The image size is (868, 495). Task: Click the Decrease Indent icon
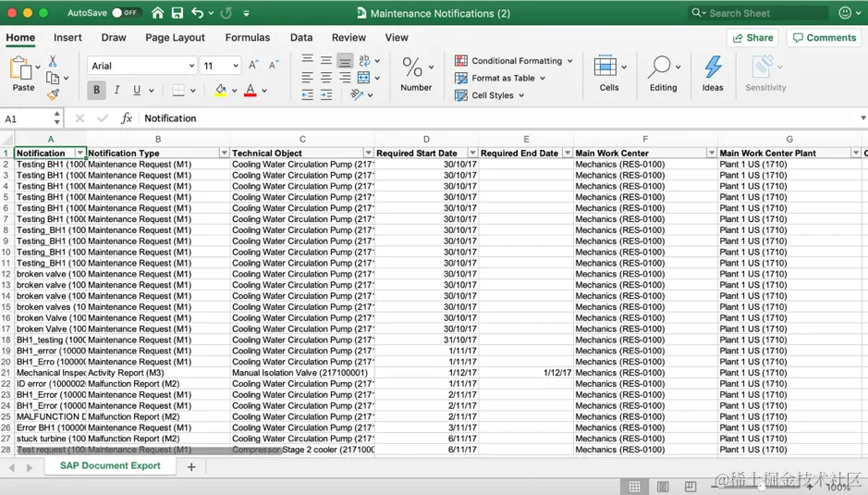[x=307, y=95]
